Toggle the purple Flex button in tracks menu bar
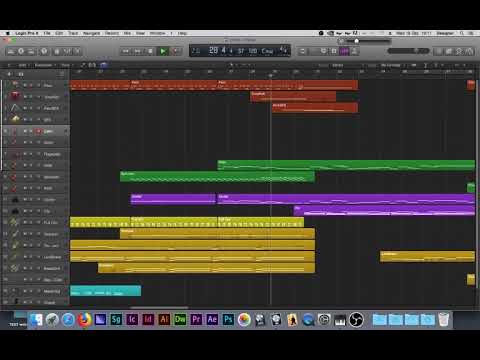The image size is (480, 360). click(104, 65)
